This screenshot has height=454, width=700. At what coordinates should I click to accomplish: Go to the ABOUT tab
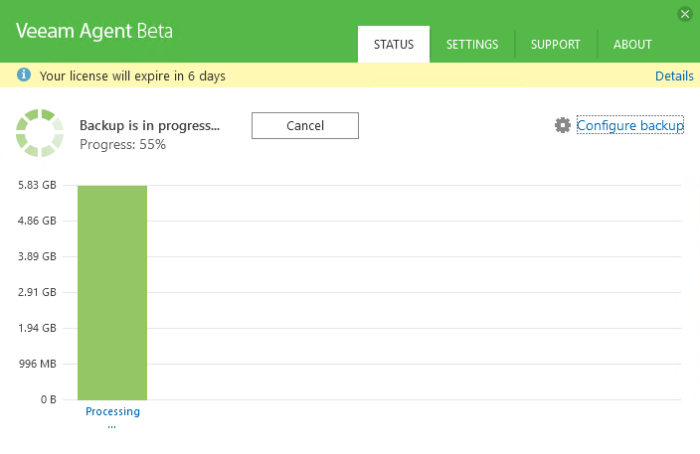(632, 44)
